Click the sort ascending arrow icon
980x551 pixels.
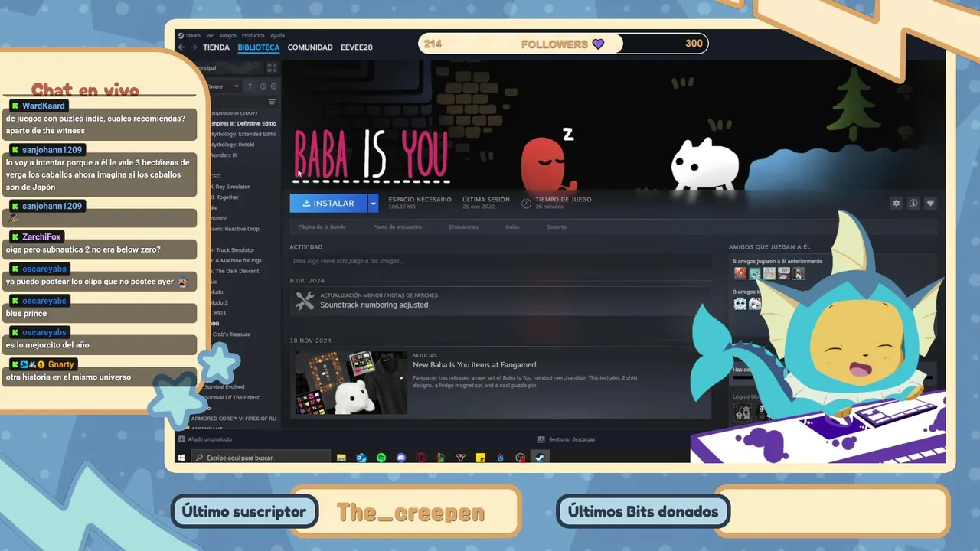[250, 86]
